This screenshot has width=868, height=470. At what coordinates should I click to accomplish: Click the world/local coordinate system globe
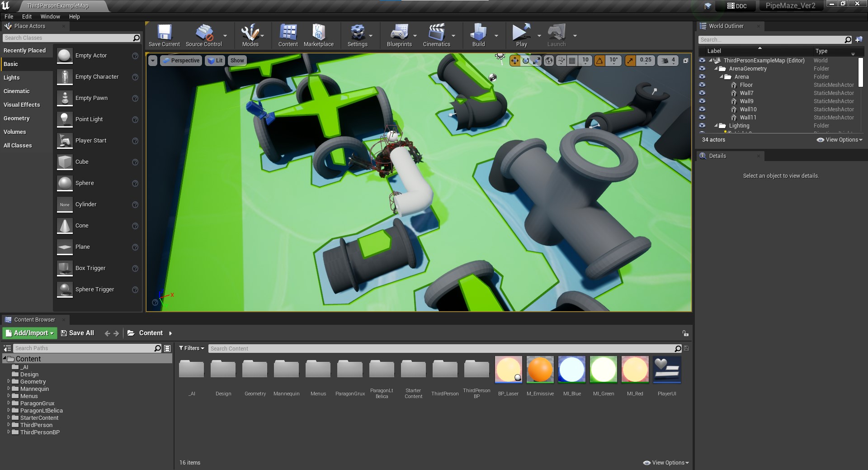coord(548,61)
